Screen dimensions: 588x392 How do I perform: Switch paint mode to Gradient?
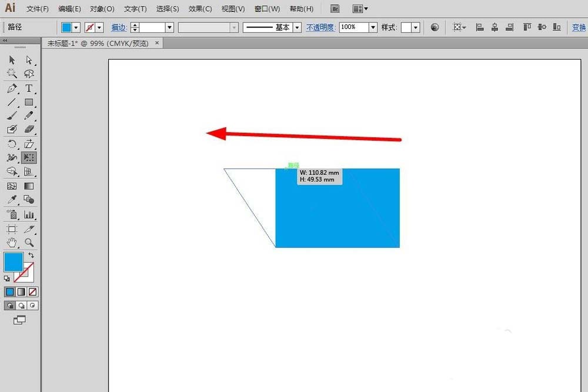coord(21,292)
